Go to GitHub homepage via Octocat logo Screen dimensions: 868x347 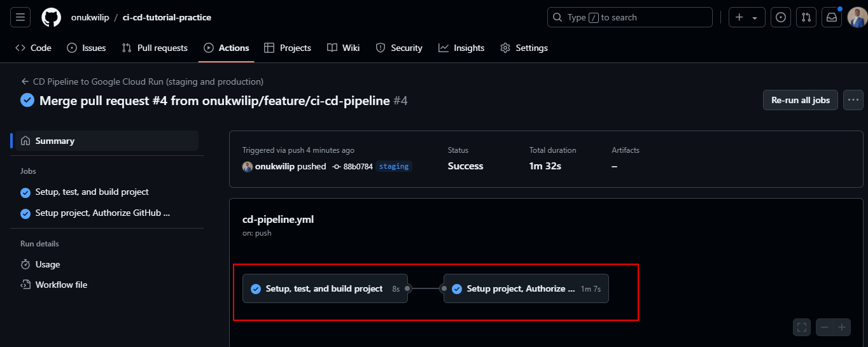point(52,17)
